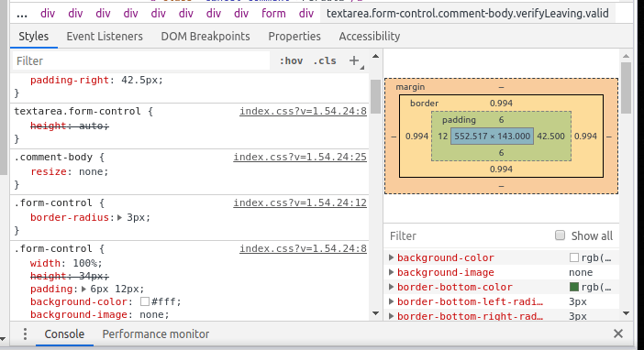Select textarea.form-control breadcrumb element

(x=467, y=14)
